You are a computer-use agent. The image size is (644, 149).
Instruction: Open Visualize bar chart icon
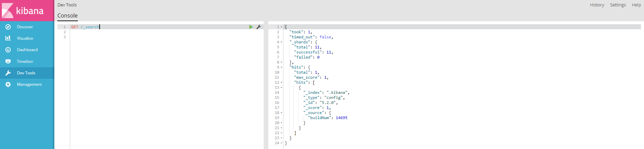[8, 38]
